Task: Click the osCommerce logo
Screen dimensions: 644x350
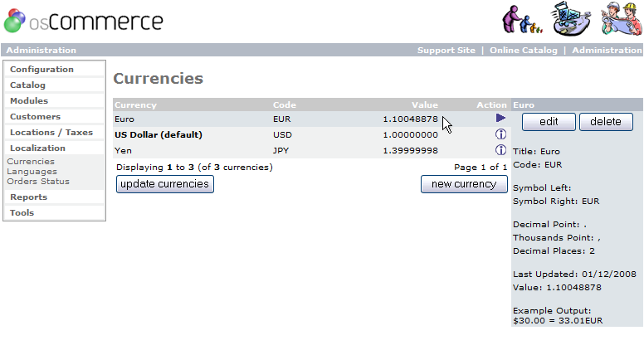Action: [83, 21]
